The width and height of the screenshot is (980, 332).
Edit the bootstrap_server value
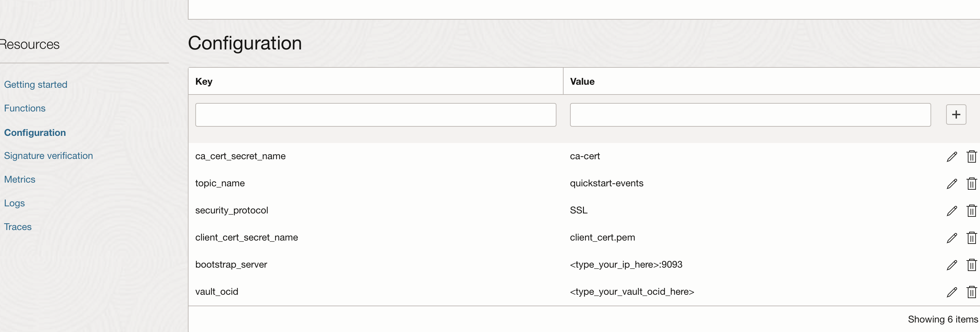[952, 265]
